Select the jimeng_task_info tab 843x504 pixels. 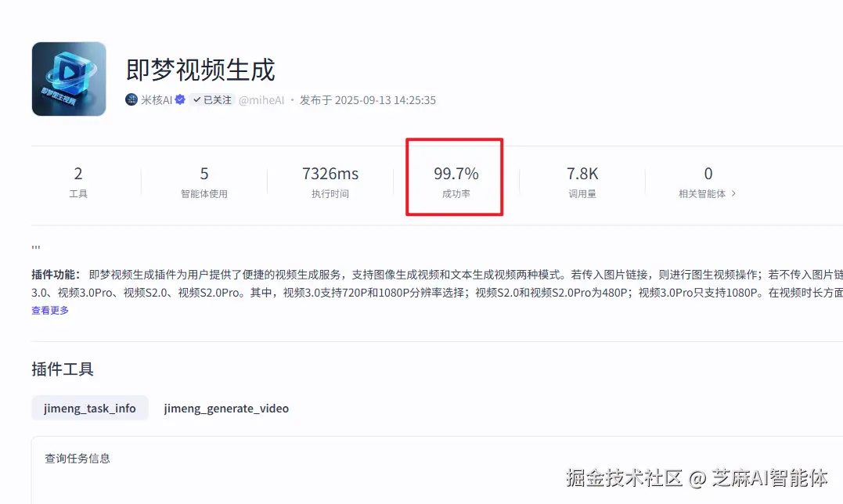pos(89,408)
